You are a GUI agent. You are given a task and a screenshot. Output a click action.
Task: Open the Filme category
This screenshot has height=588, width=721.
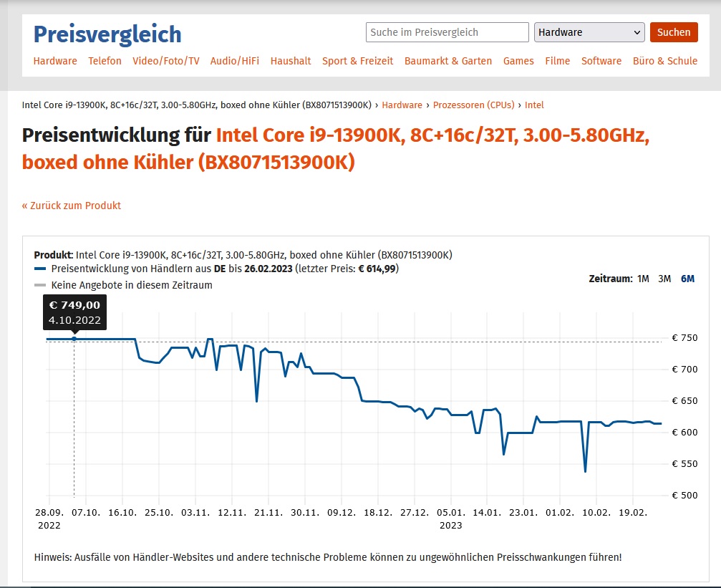pyautogui.click(x=558, y=61)
